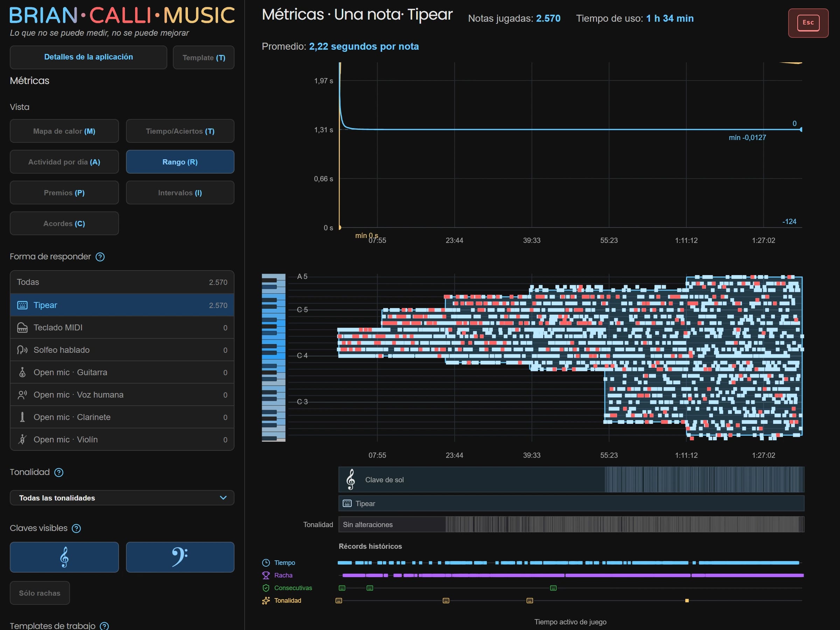Click the help icon beside Forma de responder

(x=100, y=257)
